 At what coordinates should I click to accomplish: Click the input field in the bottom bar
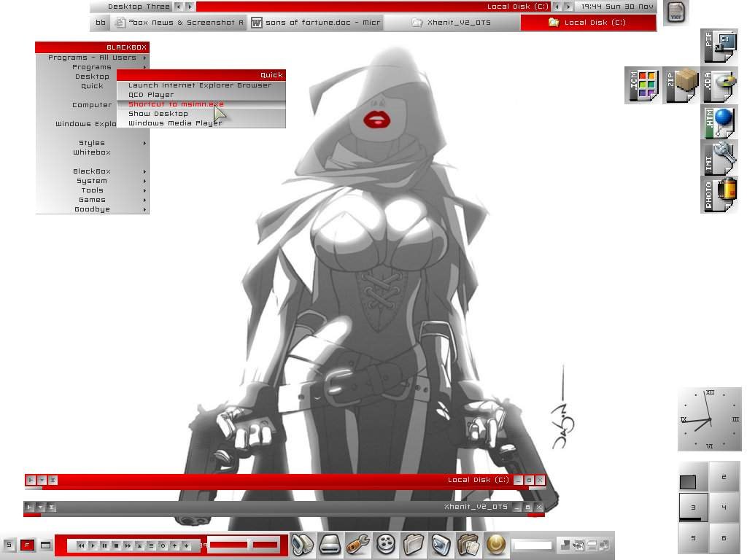point(532,545)
